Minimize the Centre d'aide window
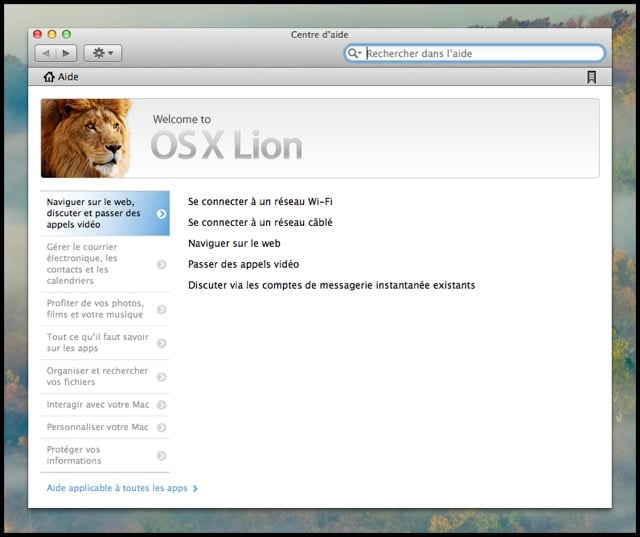 click(52, 34)
